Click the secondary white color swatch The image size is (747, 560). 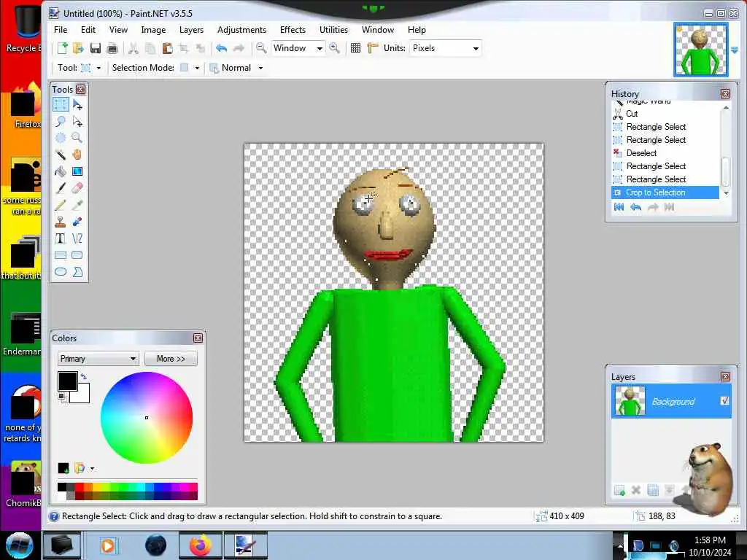(x=83, y=396)
